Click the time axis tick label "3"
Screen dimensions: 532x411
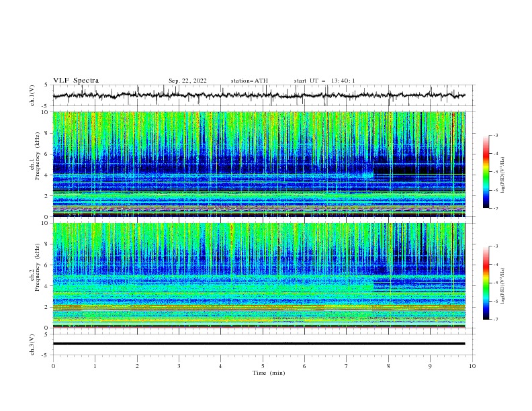pos(179,366)
